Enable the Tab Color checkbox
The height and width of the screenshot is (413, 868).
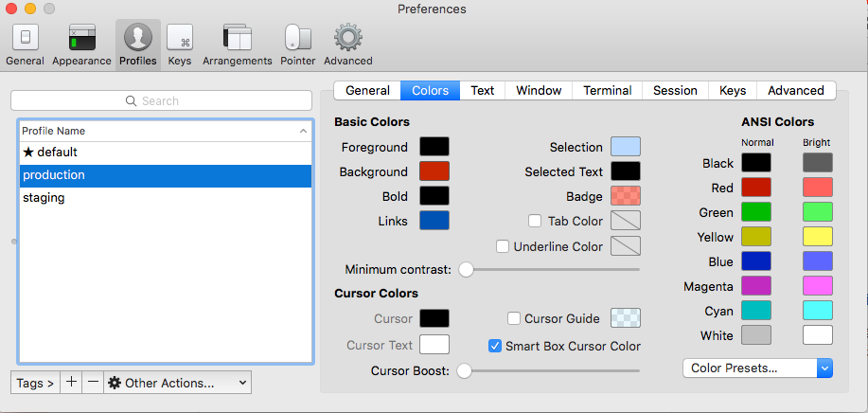(535, 221)
